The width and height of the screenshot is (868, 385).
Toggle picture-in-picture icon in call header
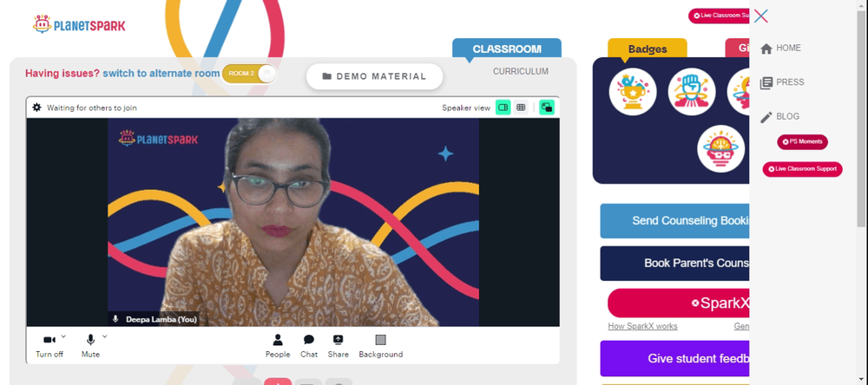(x=547, y=108)
